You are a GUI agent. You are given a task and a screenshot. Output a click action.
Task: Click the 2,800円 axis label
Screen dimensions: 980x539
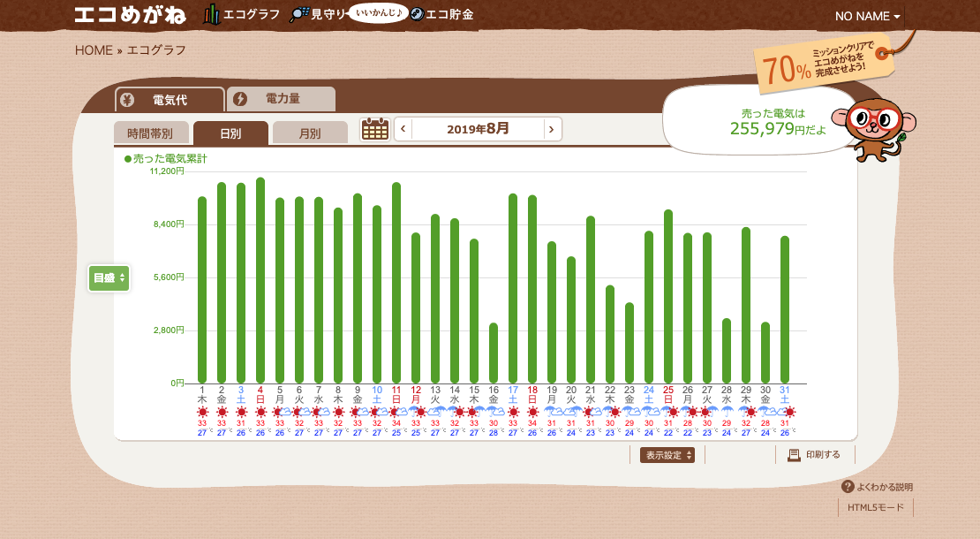tap(169, 330)
